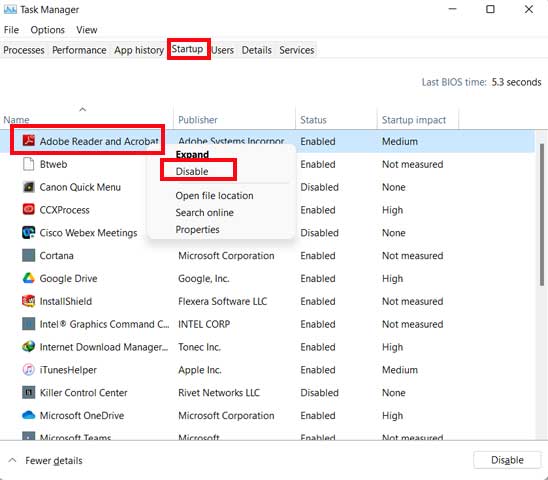Screen dimensions: 548x480
Task: Switch to the Performance tab
Action: (79, 50)
